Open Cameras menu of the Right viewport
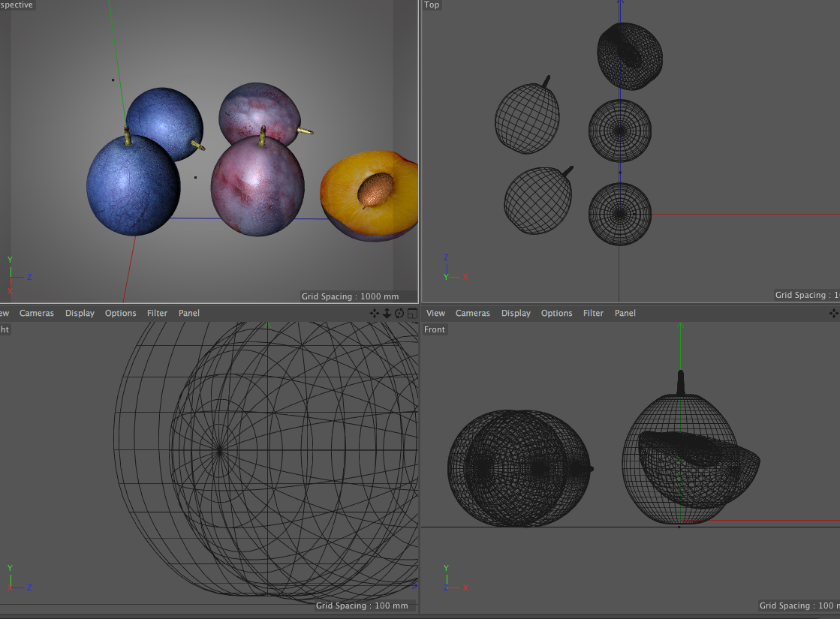 coord(37,313)
